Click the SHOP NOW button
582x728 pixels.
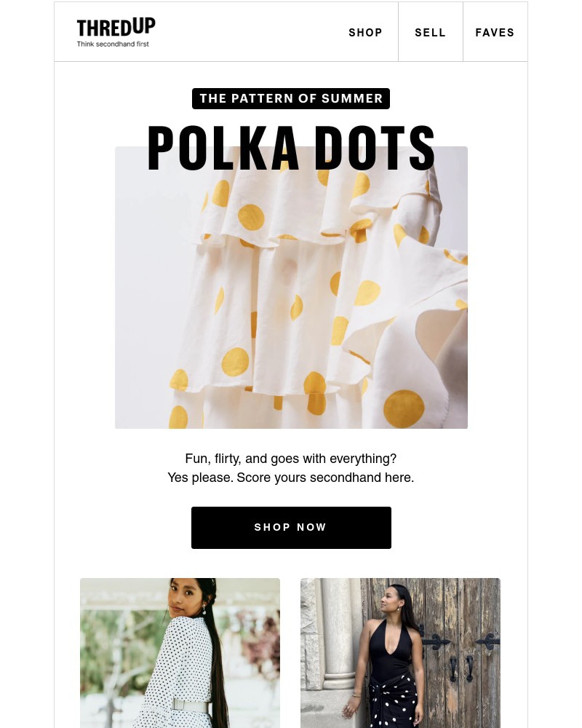[x=291, y=527]
